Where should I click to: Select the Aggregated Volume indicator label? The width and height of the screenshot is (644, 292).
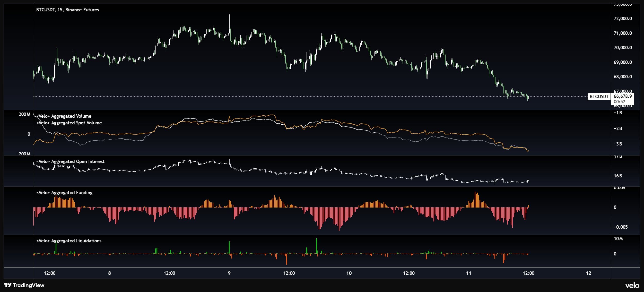[x=64, y=116]
